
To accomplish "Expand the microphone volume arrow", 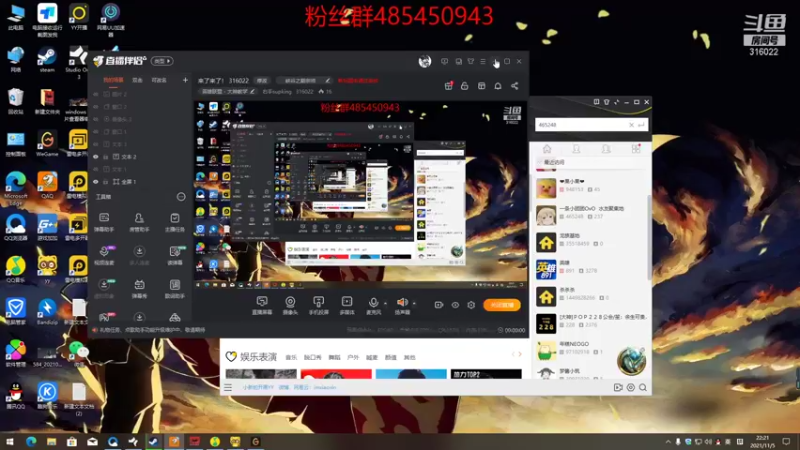I will (385, 303).
